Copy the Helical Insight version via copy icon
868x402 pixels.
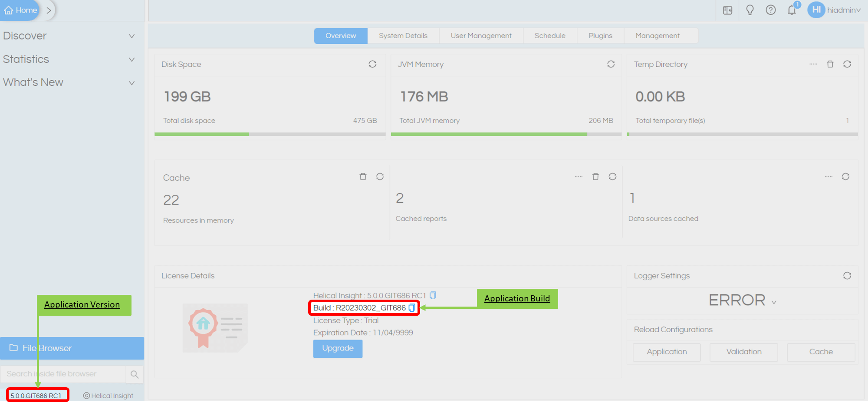[433, 295]
